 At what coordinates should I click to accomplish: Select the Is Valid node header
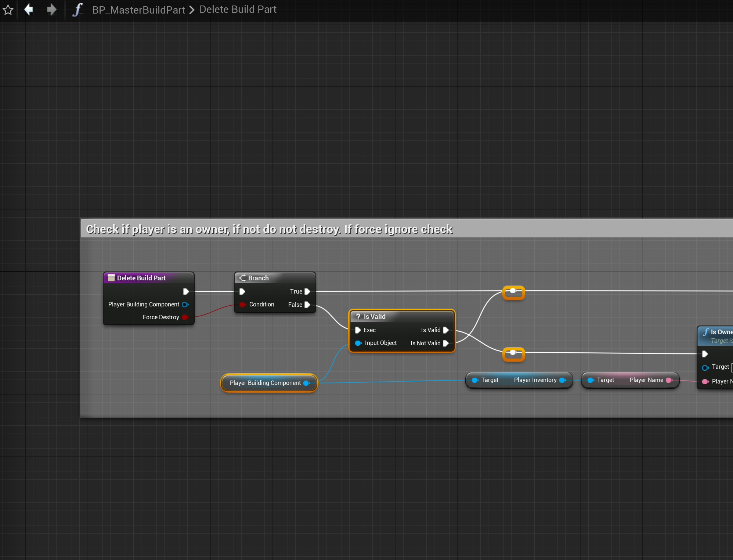click(x=375, y=316)
